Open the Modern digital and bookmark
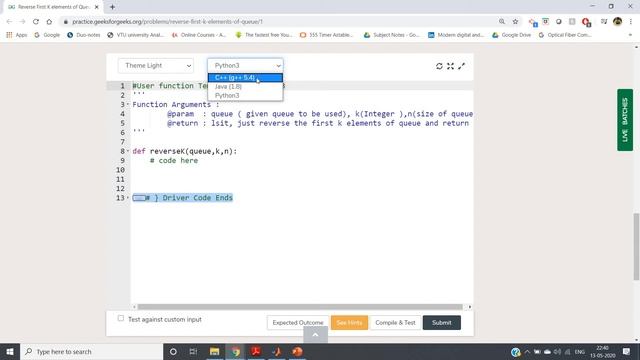Screen dimensions: 640x360 [x=456, y=35]
